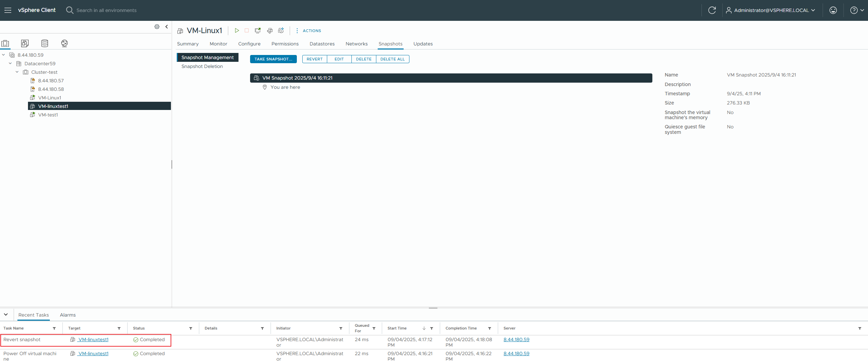This screenshot has height=363, width=868.
Task: Launch the VM console icon
Action: tap(258, 30)
